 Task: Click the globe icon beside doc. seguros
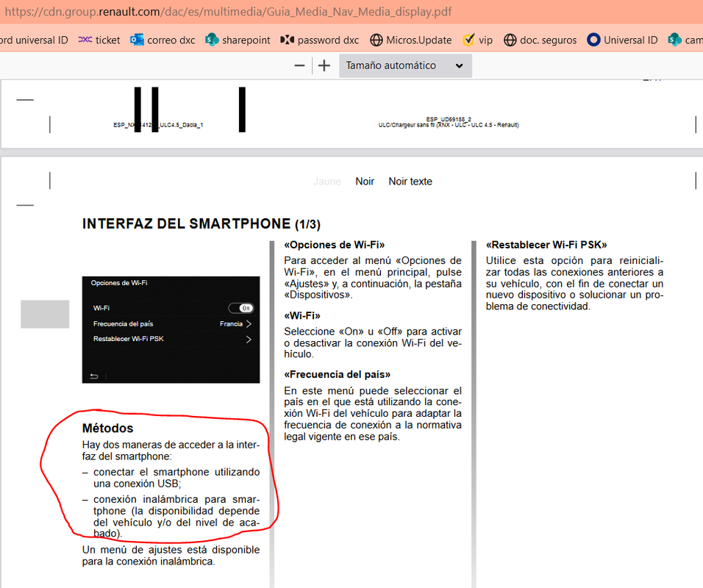(510, 40)
